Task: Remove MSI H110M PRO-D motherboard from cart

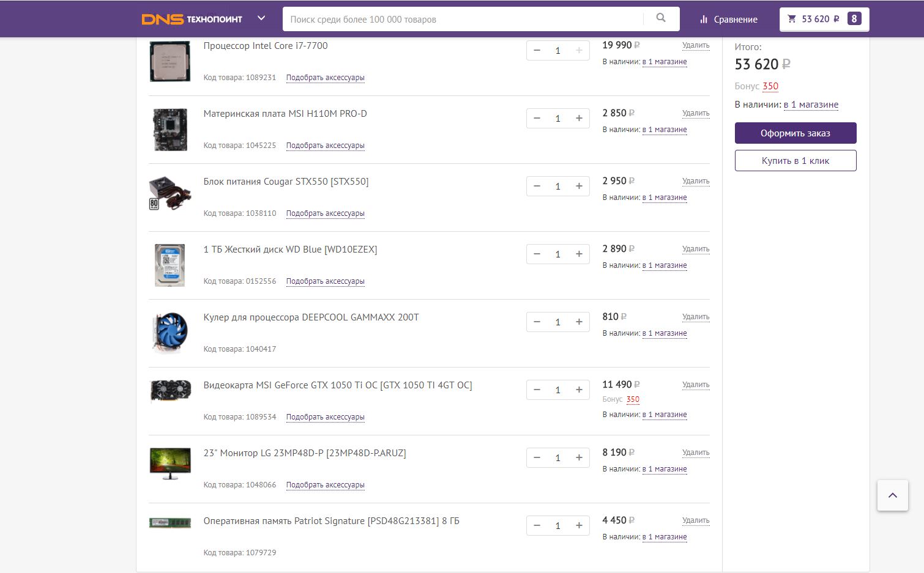Action: (696, 114)
